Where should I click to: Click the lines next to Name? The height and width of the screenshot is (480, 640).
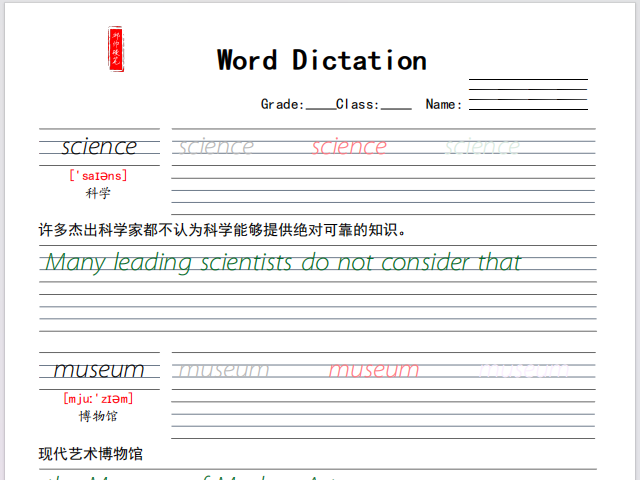528,94
